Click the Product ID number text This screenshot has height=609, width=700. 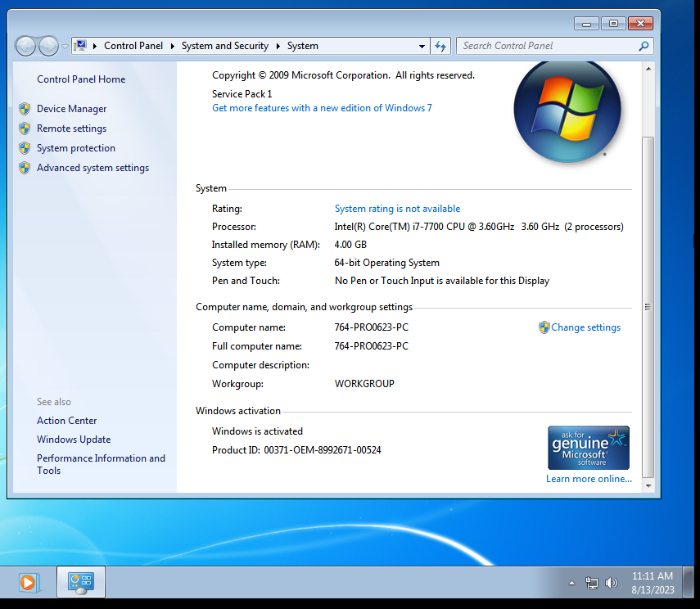coord(323,450)
